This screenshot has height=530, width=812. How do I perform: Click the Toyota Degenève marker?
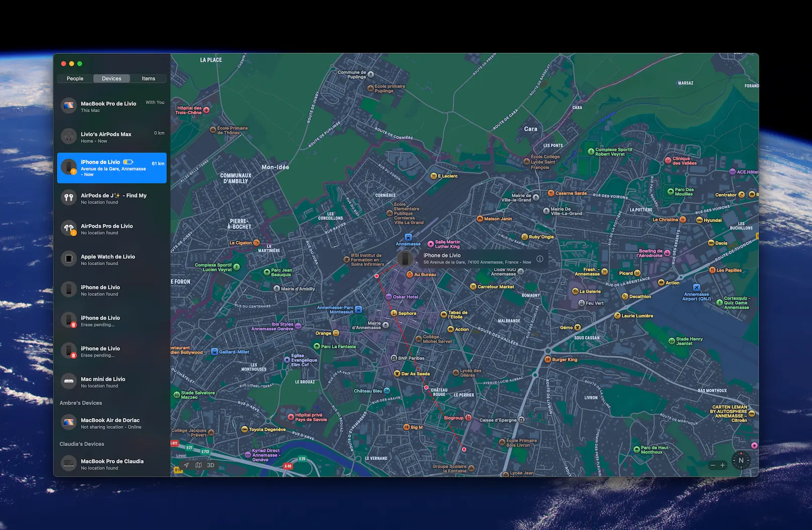(x=245, y=429)
